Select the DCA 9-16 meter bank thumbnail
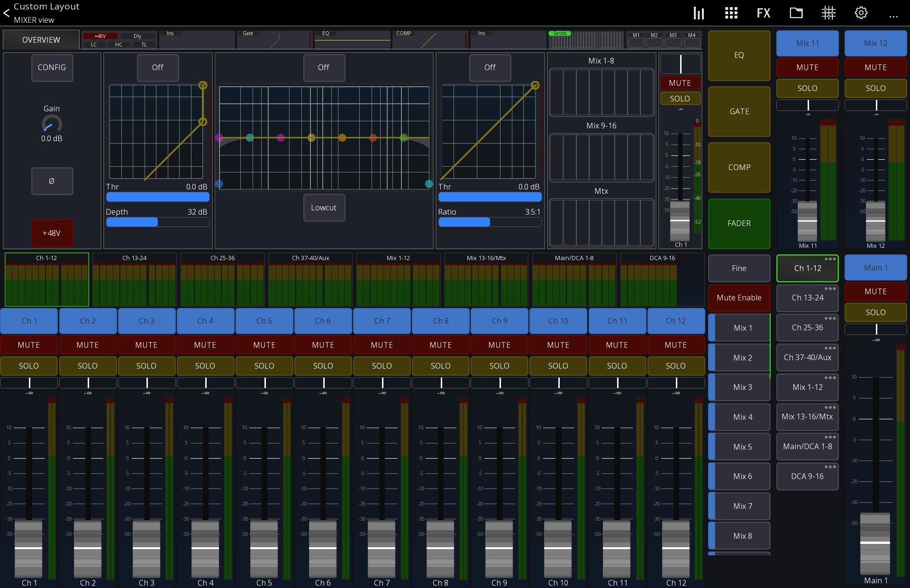 pyautogui.click(x=662, y=280)
